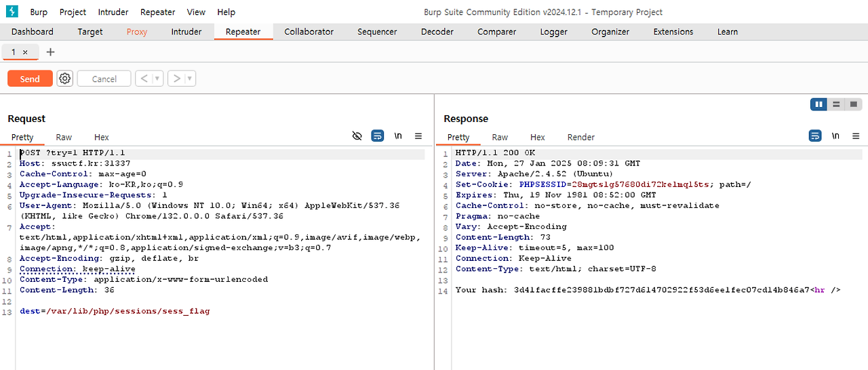Click the HTTP/1.1 200 OK status line
Viewport: 868px width, 370px height.
(495, 153)
